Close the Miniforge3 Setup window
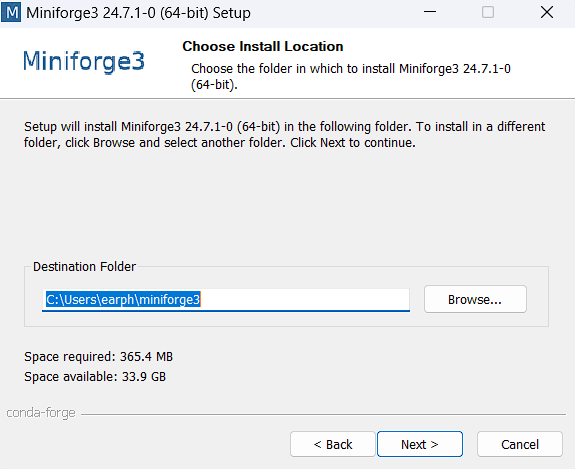This screenshot has width=575, height=469. [547, 12]
